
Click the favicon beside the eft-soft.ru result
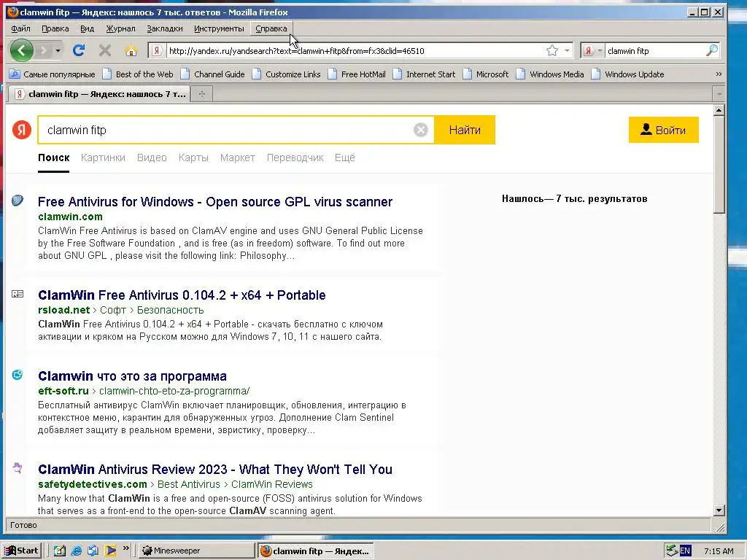(18, 375)
